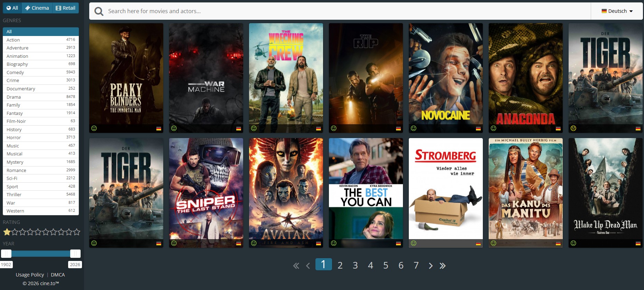The image size is (644, 290).
Task: Click the smiley icon under The Best You Can
Action: (x=334, y=243)
